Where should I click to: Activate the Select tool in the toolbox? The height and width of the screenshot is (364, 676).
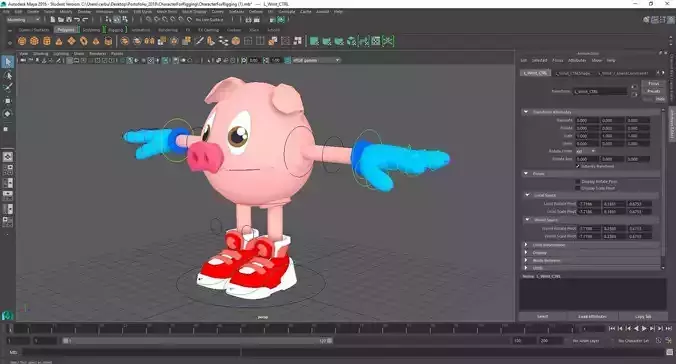pos(8,62)
